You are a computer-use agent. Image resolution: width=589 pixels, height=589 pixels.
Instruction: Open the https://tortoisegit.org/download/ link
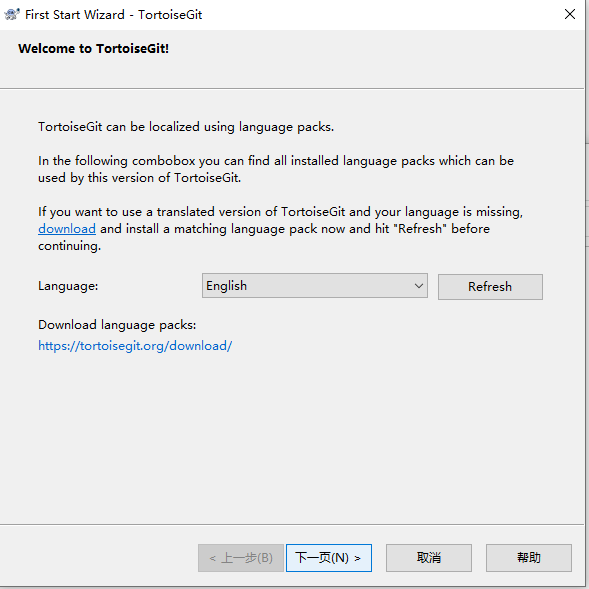coord(135,346)
